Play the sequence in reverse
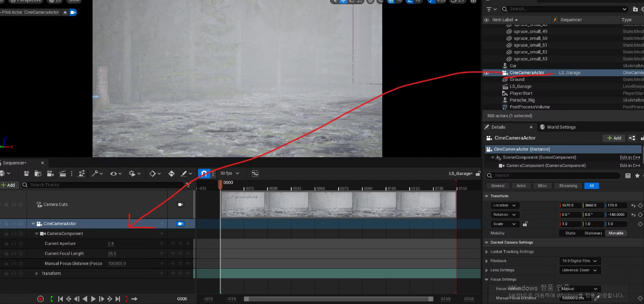This screenshot has height=304, width=644. pos(85,299)
